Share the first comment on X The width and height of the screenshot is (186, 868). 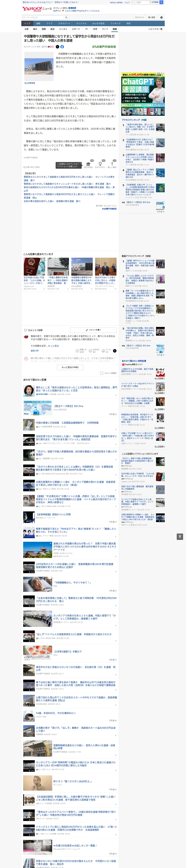point(114,351)
